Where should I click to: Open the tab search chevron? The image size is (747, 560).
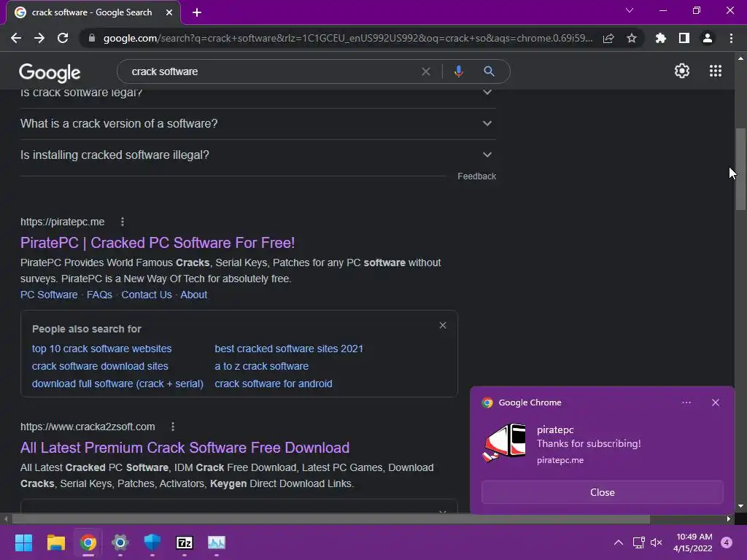click(630, 10)
